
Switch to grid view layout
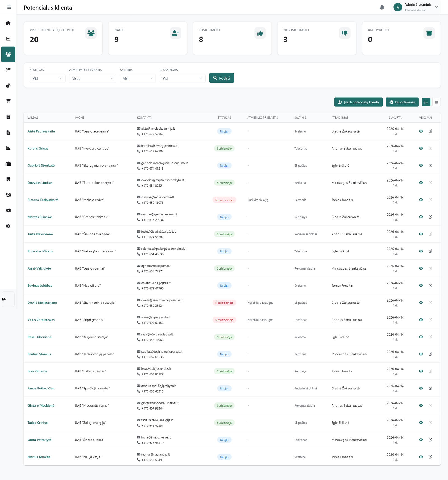pyautogui.click(x=436, y=102)
